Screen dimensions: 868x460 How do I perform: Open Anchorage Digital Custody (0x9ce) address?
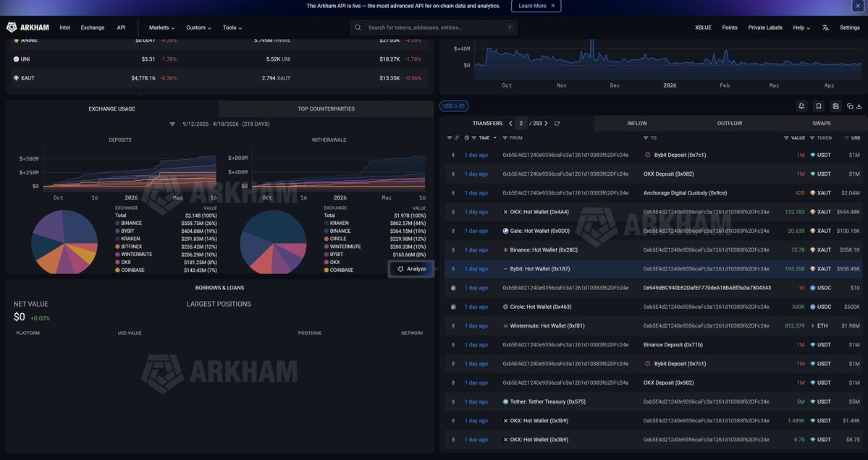coord(686,193)
